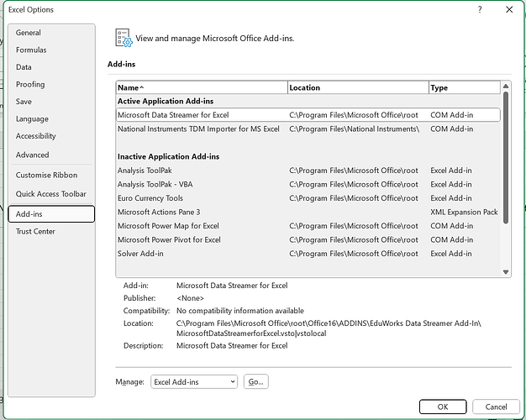
Task: Click the full Location path in details
Action: pyautogui.click(x=329, y=328)
